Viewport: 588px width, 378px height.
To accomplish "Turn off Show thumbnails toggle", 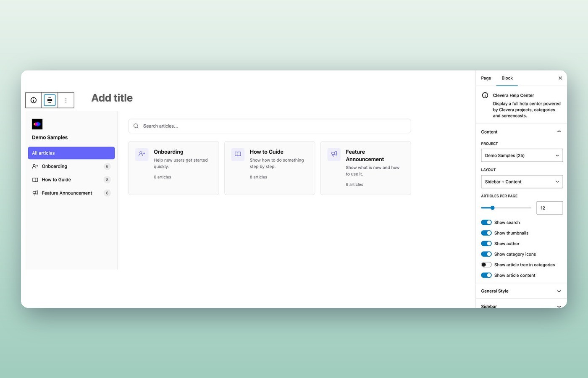I will [486, 233].
